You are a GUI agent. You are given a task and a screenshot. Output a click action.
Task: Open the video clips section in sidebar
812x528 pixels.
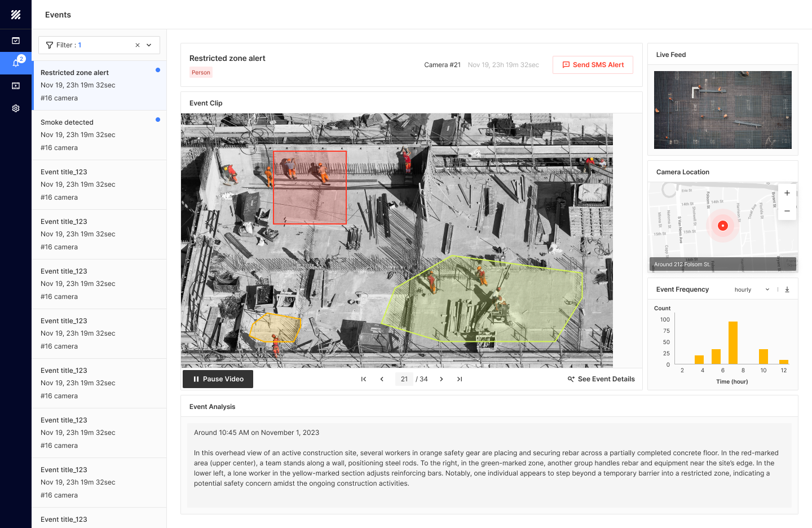[15, 85]
